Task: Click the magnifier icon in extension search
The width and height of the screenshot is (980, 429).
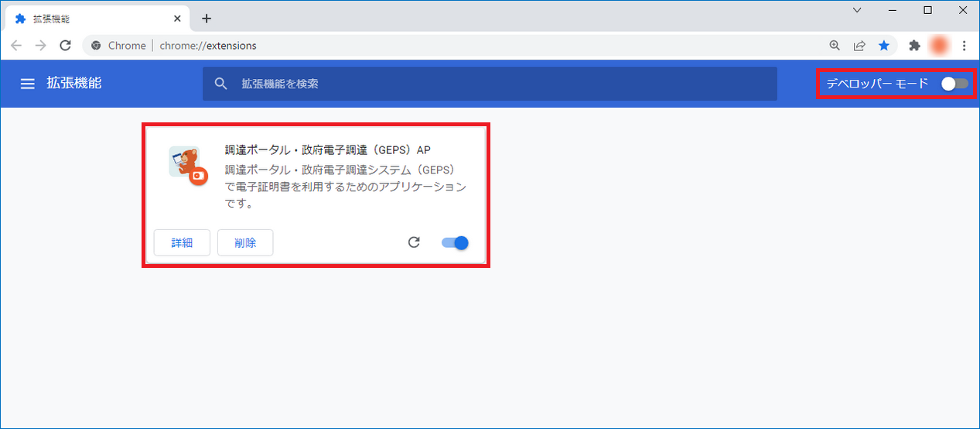Action: click(221, 84)
